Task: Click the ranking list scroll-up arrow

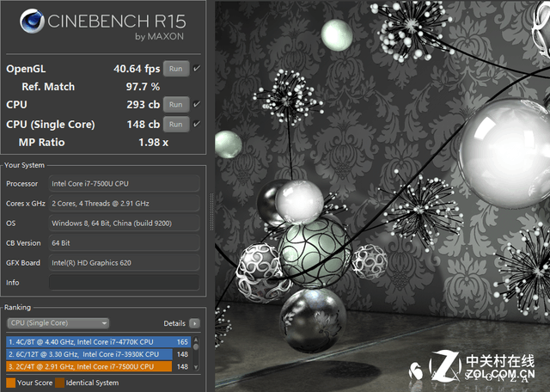Action: pyautogui.click(x=196, y=340)
